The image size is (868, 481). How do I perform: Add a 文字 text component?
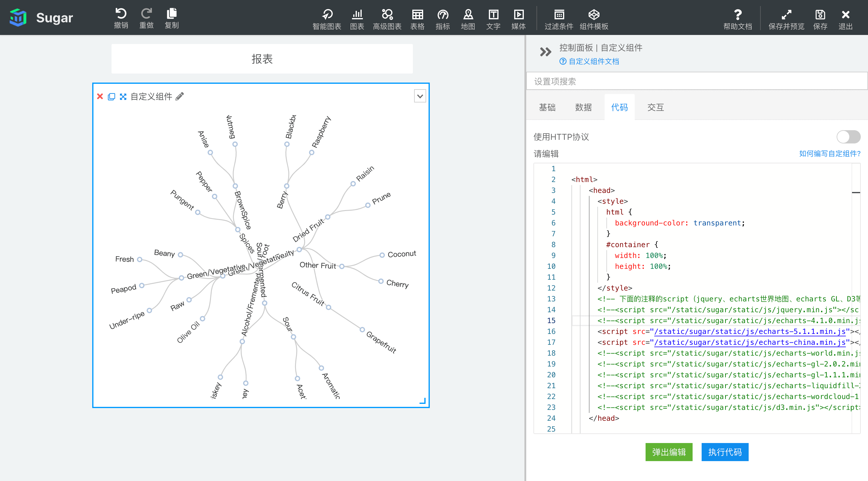[493, 19]
